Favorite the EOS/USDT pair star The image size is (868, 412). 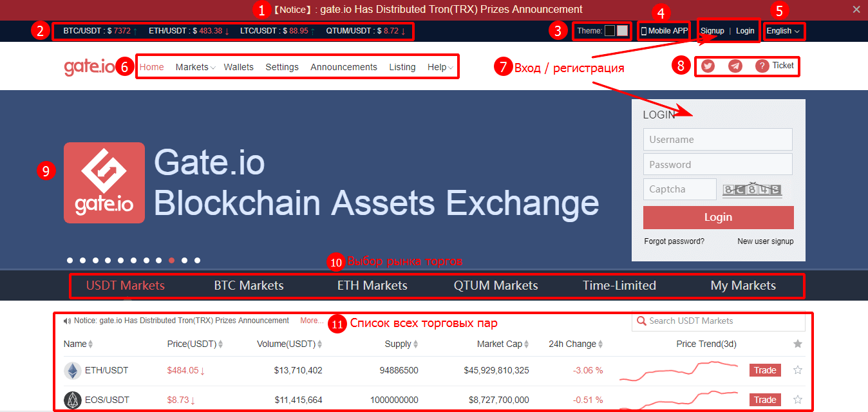pyautogui.click(x=798, y=400)
